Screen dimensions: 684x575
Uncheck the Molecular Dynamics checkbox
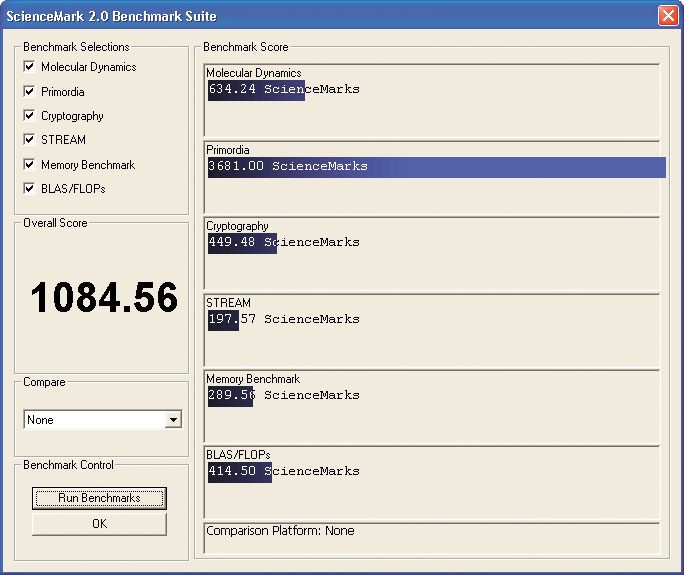pos(29,66)
